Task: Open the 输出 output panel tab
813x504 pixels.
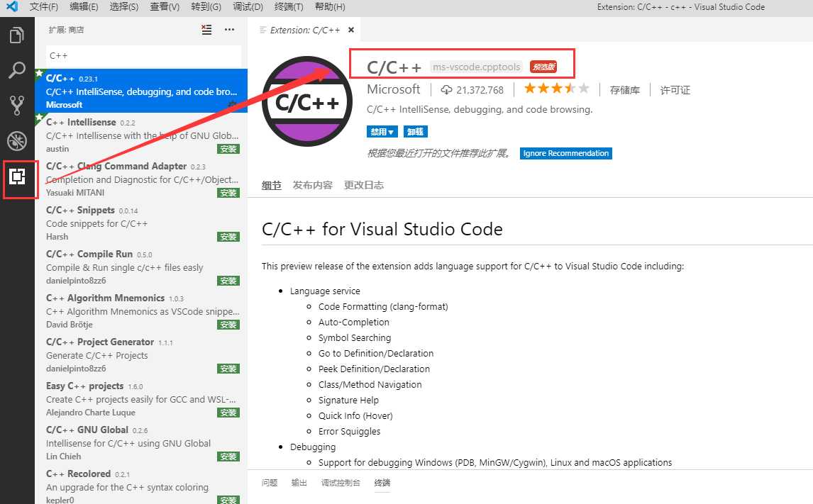Action: point(299,482)
